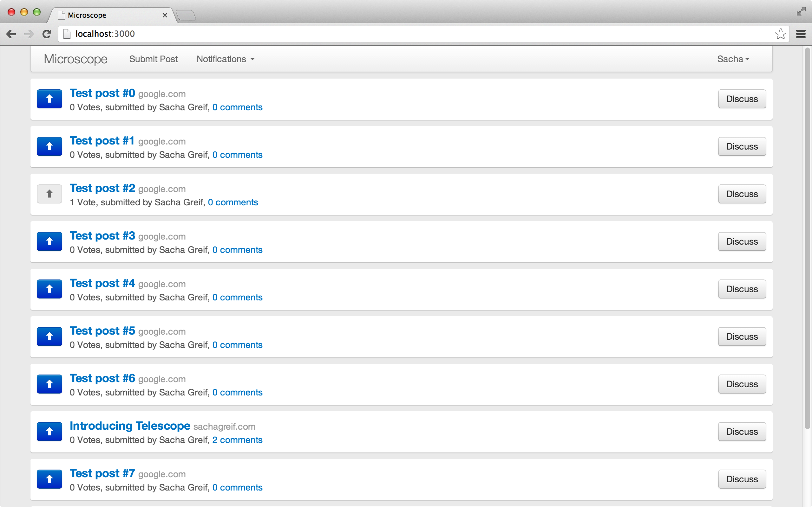Open Chrome hamburger menu
The image size is (812, 507).
[801, 34]
